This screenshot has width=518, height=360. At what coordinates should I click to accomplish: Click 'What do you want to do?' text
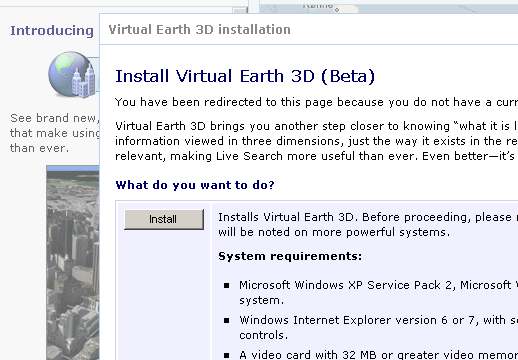195,185
